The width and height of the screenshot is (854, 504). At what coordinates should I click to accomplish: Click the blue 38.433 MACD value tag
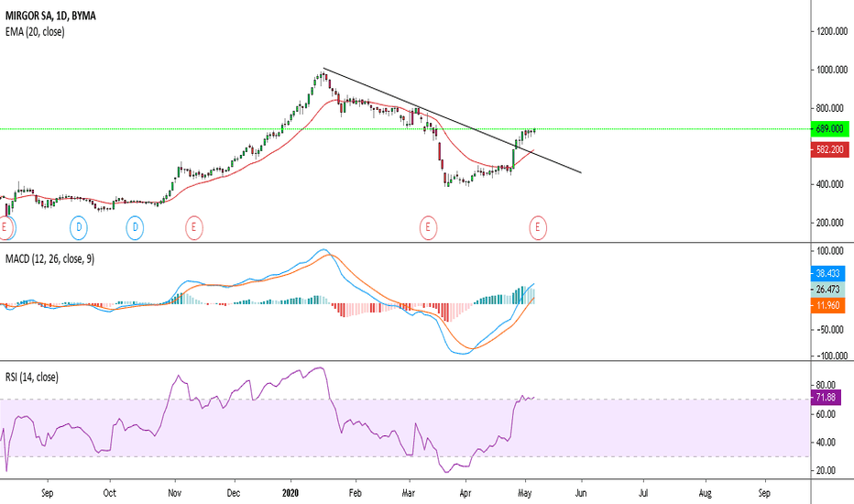coord(827,273)
